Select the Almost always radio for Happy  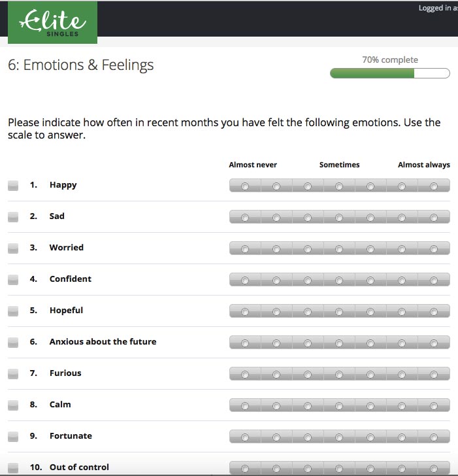434,186
